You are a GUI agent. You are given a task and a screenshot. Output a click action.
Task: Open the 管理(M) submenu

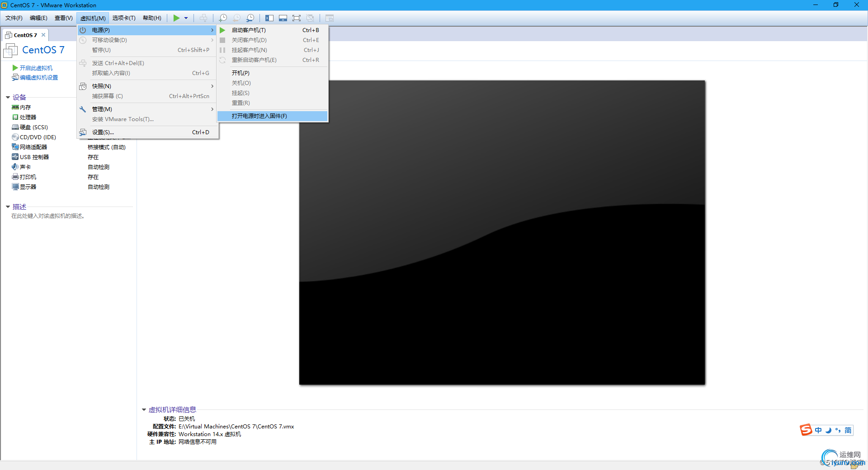[148, 109]
